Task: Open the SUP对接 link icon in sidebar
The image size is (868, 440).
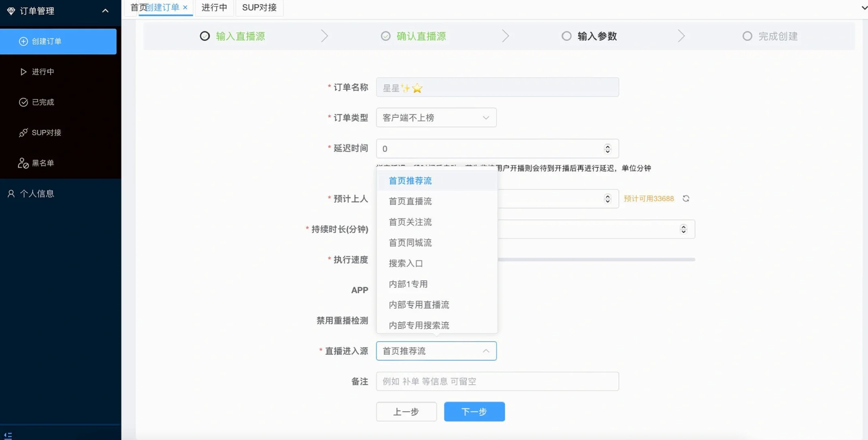Action: pos(22,132)
